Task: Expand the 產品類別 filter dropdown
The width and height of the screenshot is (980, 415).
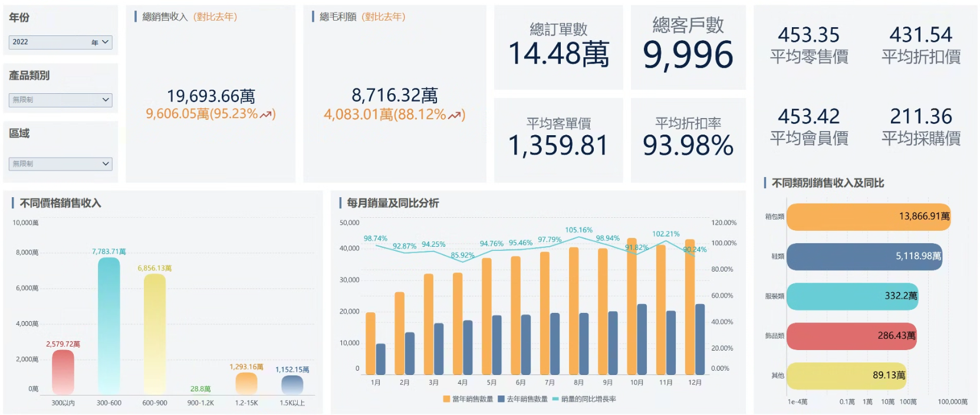Action: (60, 100)
